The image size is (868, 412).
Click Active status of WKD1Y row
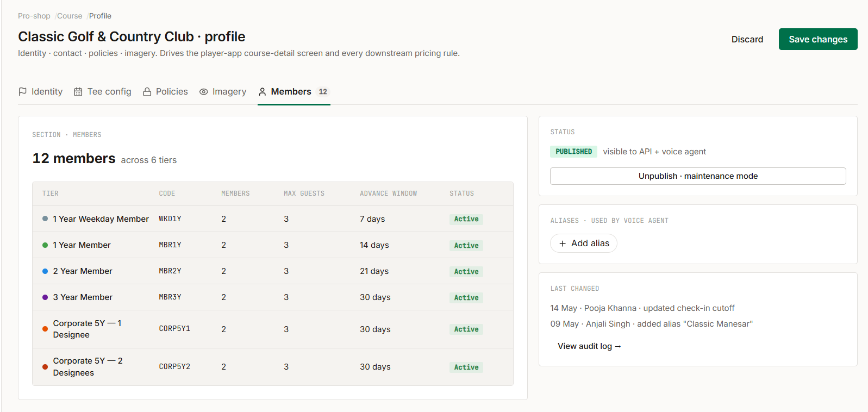coord(466,219)
